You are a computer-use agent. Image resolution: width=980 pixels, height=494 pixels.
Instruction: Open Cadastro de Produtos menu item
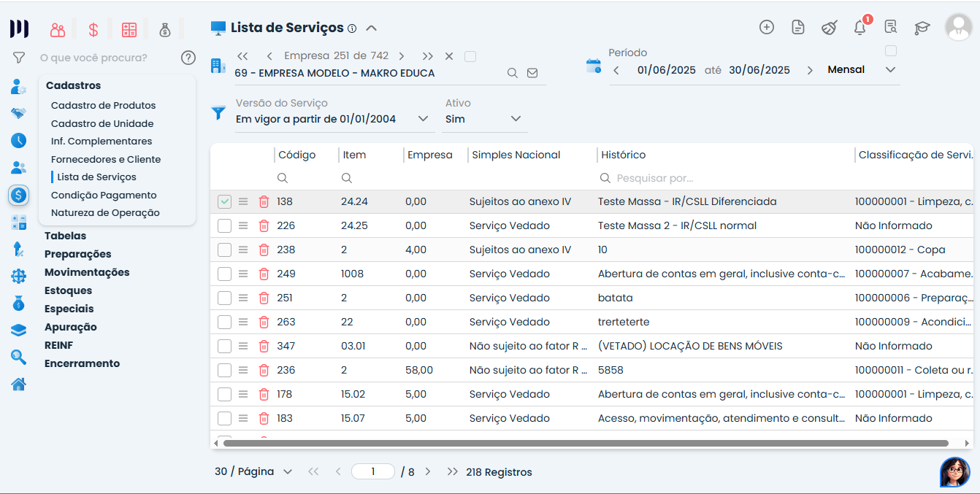pos(103,105)
